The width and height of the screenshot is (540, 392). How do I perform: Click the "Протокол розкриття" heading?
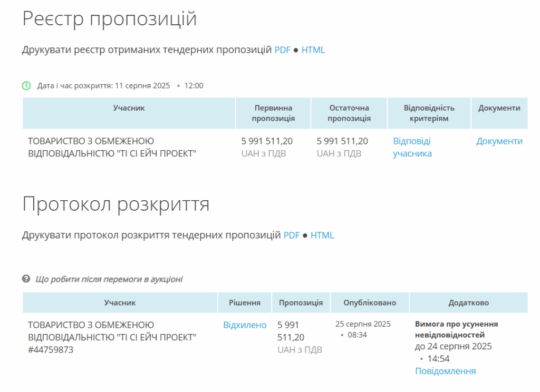[116, 204]
